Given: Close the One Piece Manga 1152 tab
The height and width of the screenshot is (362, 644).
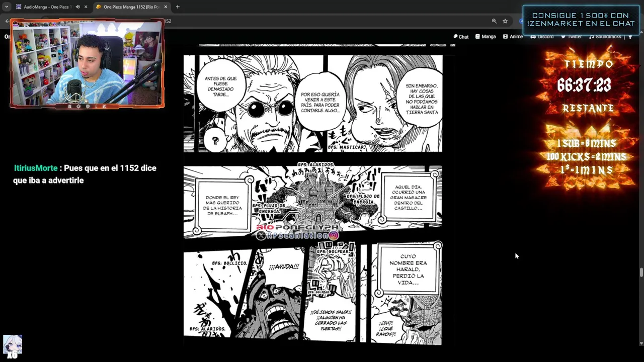Looking at the screenshot, I should tap(166, 7).
